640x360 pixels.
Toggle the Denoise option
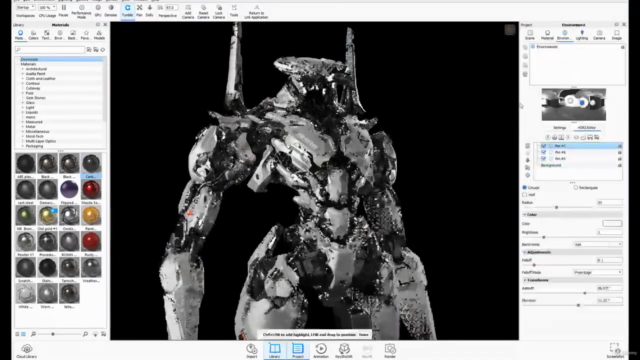[111, 10]
